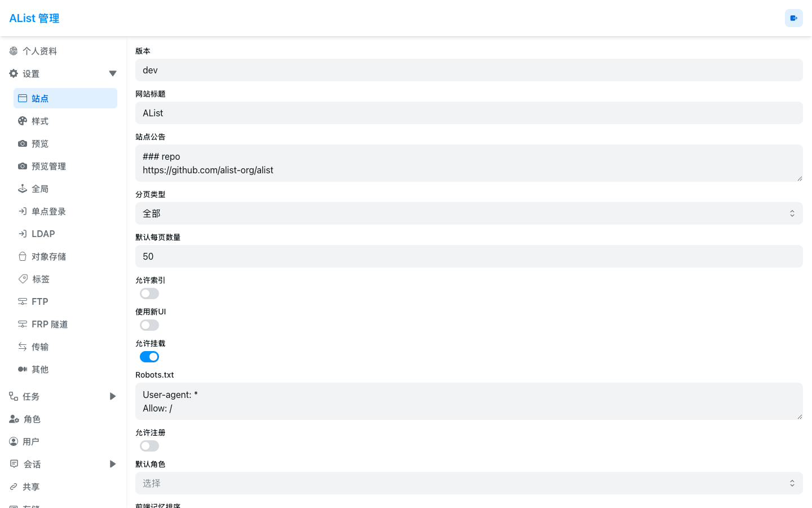
Task: Open 预览 settings
Action: click(x=65, y=143)
